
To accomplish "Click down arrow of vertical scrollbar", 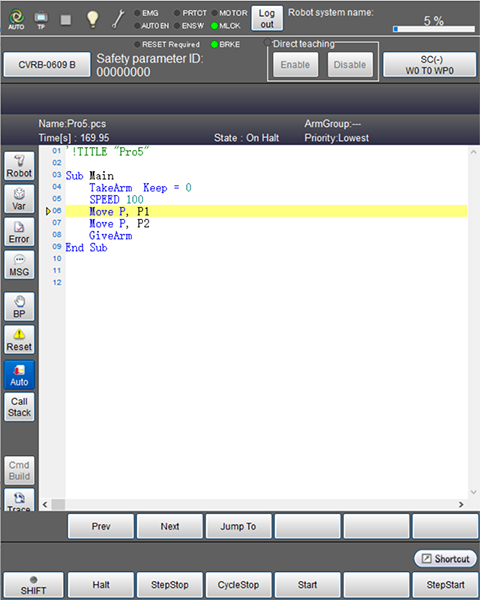I will point(473,492).
